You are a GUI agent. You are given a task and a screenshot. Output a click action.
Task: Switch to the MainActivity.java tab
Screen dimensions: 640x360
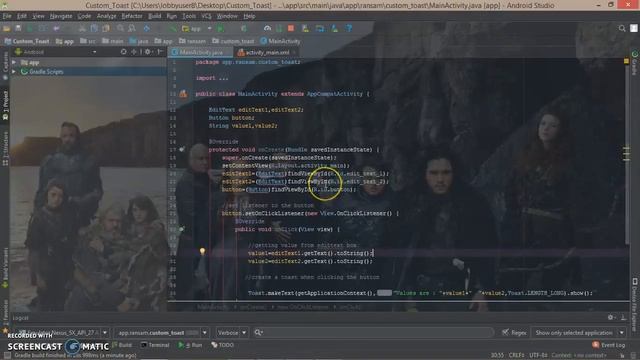coord(200,52)
